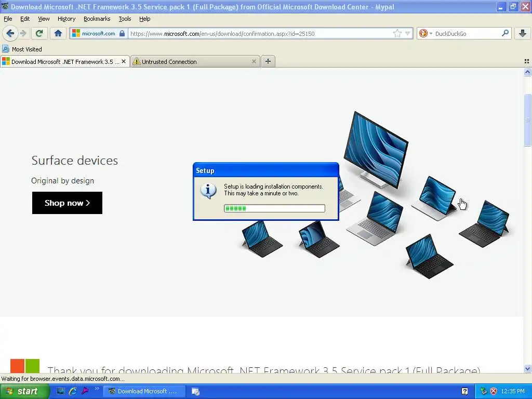Go back using the Back arrow button
The image size is (532, 399).
10,33
